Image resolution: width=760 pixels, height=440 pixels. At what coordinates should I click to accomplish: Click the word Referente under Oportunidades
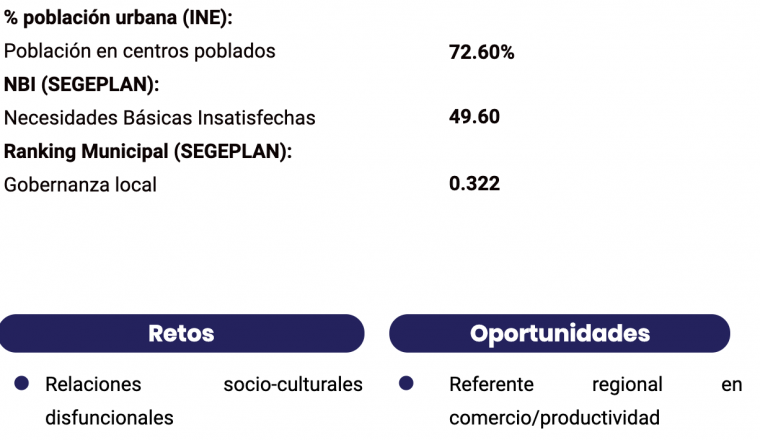pos(491,384)
